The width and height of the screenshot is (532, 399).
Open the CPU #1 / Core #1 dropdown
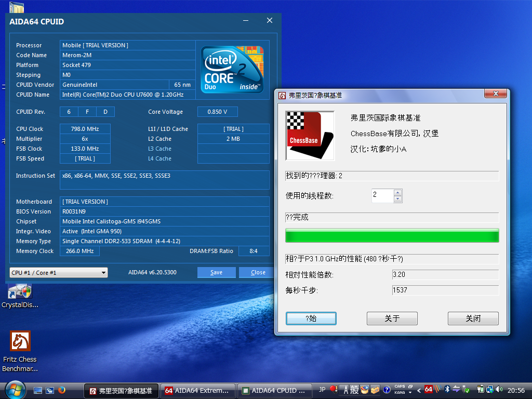click(59, 272)
